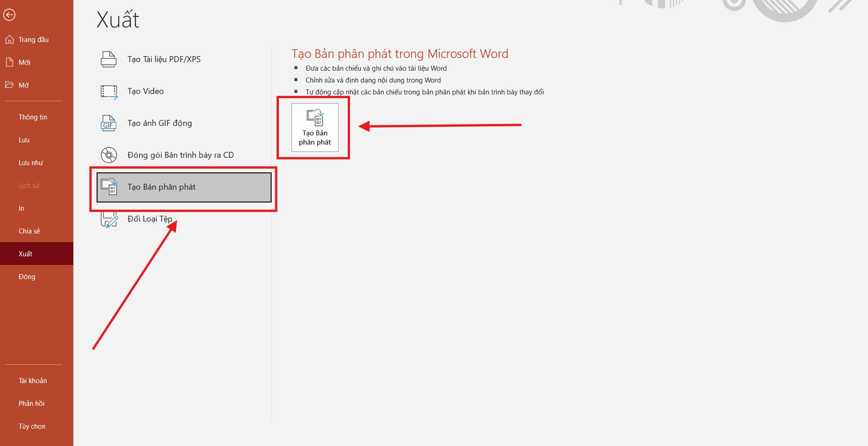The height and width of the screenshot is (446, 868).
Task: Click the Mở folder icon
Action: (x=10, y=85)
